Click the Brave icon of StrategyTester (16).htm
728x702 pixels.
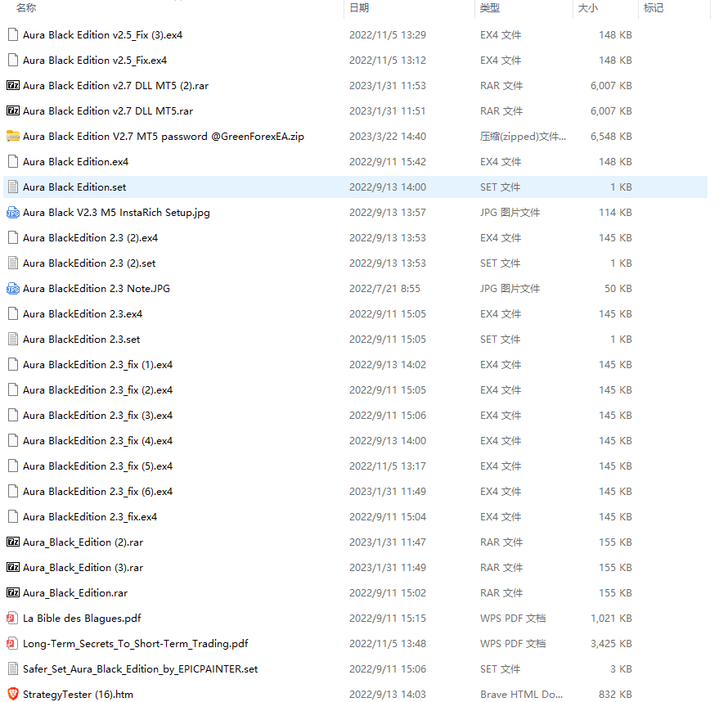(x=13, y=695)
